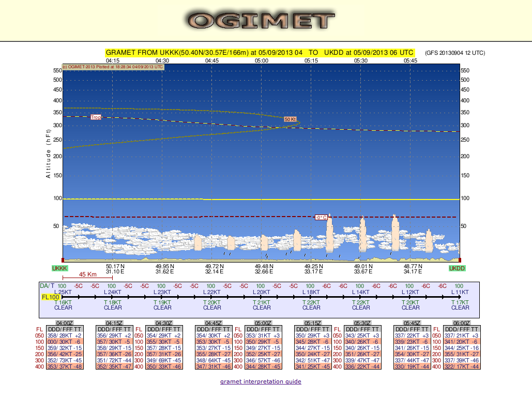Viewport: 532px width, 399px height.
Task: Click the GFS 20130904 12 UTC model text
Action: [x=455, y=53]
